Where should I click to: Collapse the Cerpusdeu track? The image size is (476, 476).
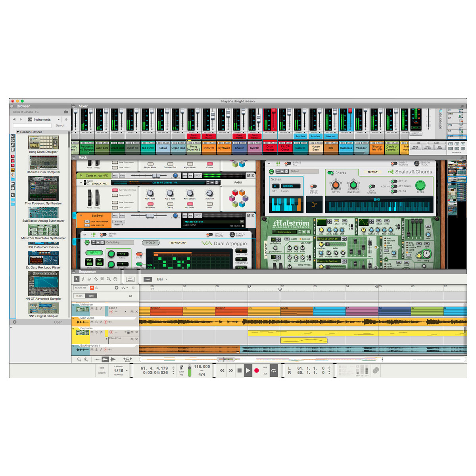coord(73,328)
